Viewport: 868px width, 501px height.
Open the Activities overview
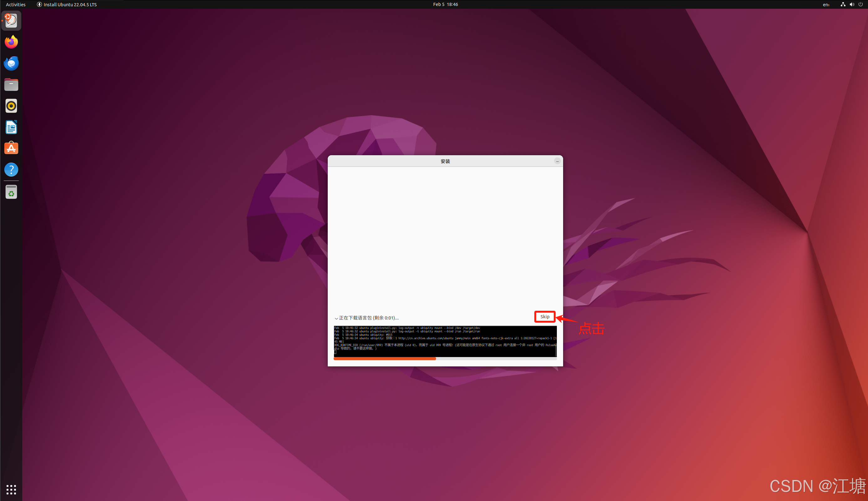click(x=15, y=4)
